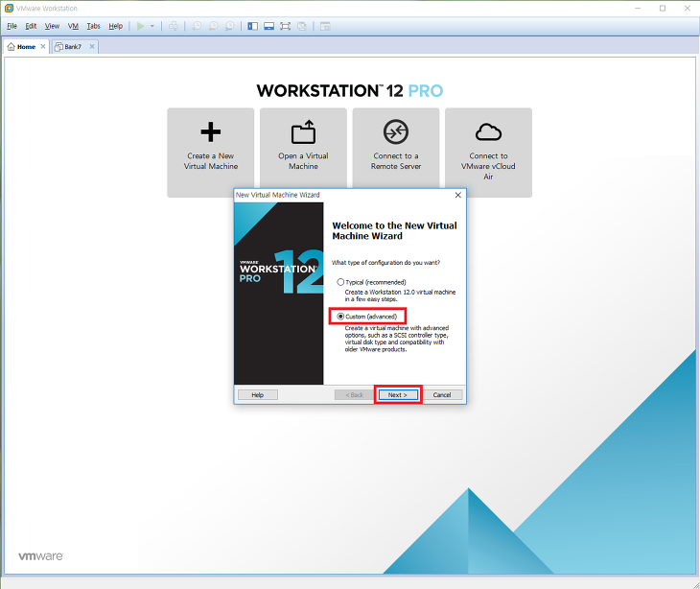This screenshot has width=700, height=589.
Task: Open the power options dropdown arrow
Action: [152, 26]
